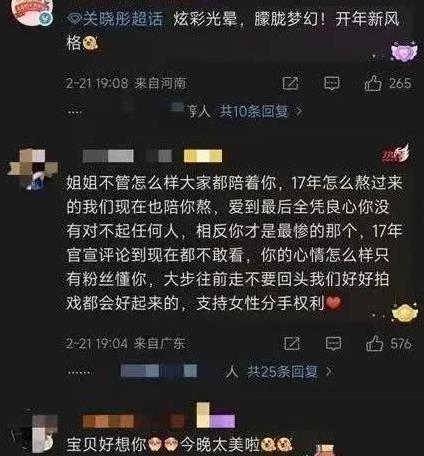Share the comment posted from 广东

(292, 343)
